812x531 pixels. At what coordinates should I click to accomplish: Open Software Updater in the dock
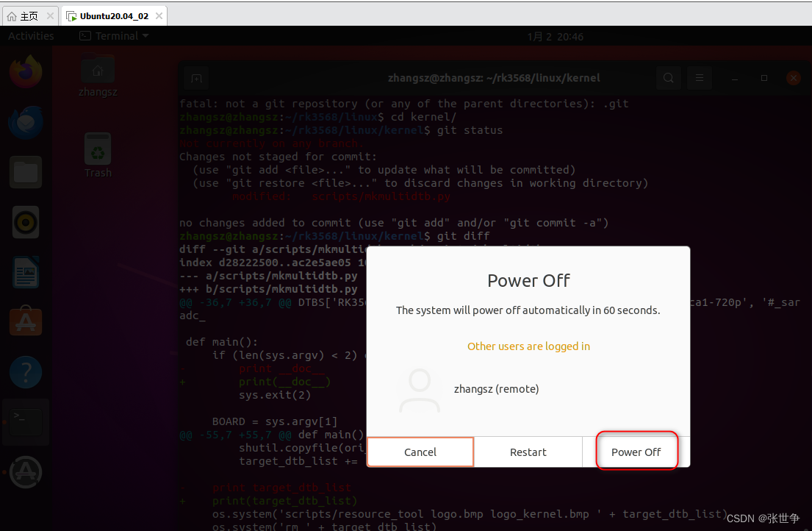[26, 472]
